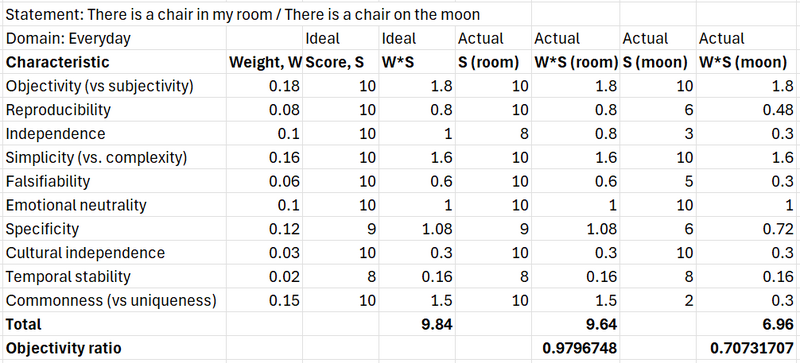
Task: Select room Objectivity ratio 0.9796748
Action: [576, 348]
